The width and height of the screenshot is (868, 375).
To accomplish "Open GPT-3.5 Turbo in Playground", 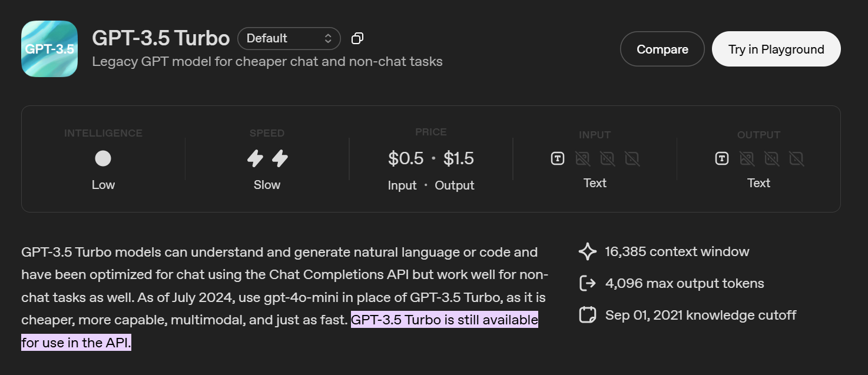I will pyautogui.click(x=776, y=49).
